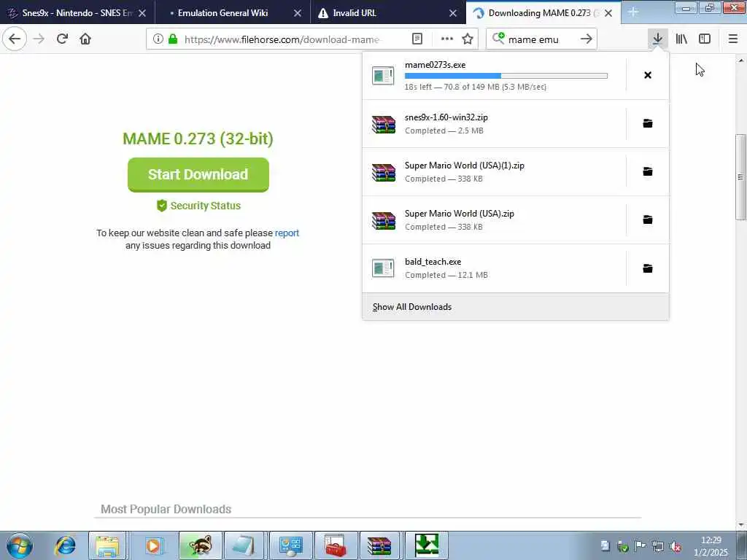Click the 'Most Popular Downloads' heading
This screenshot has width=747, height=560.
[x=166, y=509]
